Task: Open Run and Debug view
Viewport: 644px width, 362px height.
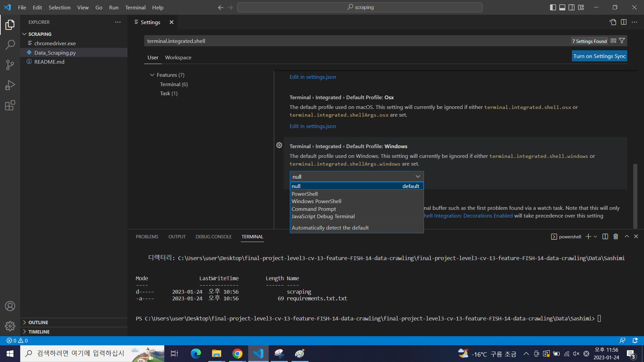Action: coord(10,85)
